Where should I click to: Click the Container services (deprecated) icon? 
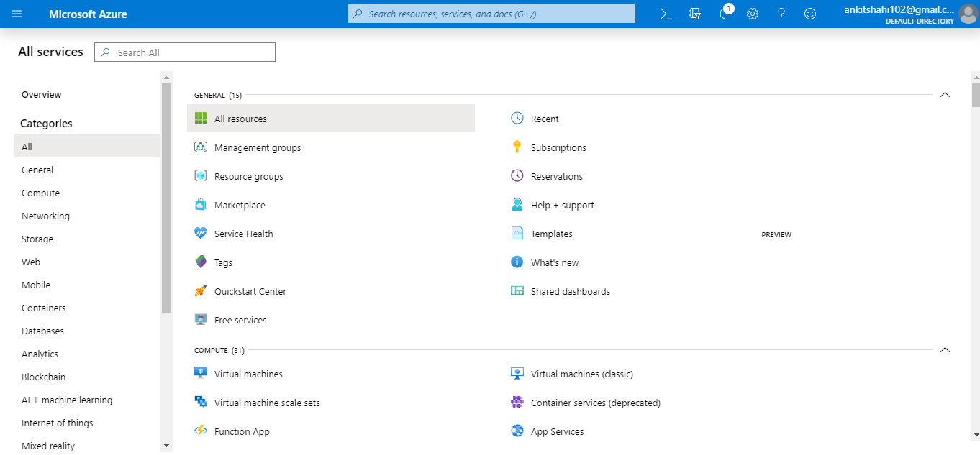pyautogui.click(x=517, y=403)
